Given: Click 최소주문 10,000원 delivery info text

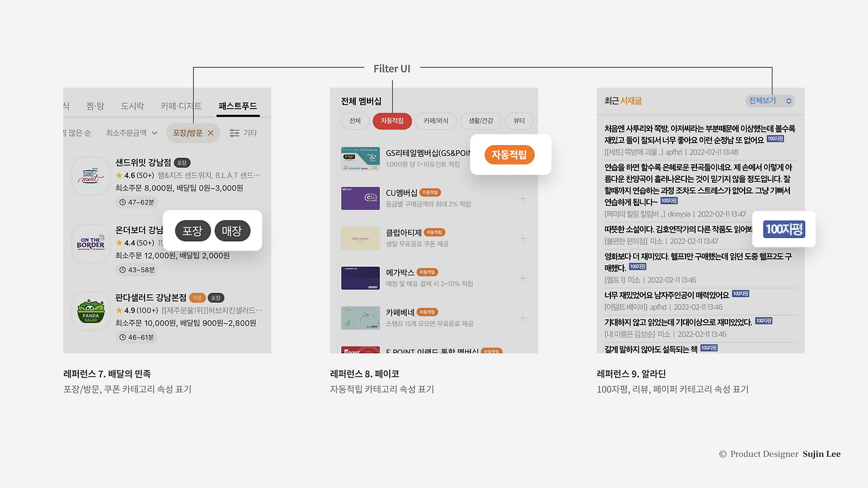Looking at the screenshot, I should [186, 323].
